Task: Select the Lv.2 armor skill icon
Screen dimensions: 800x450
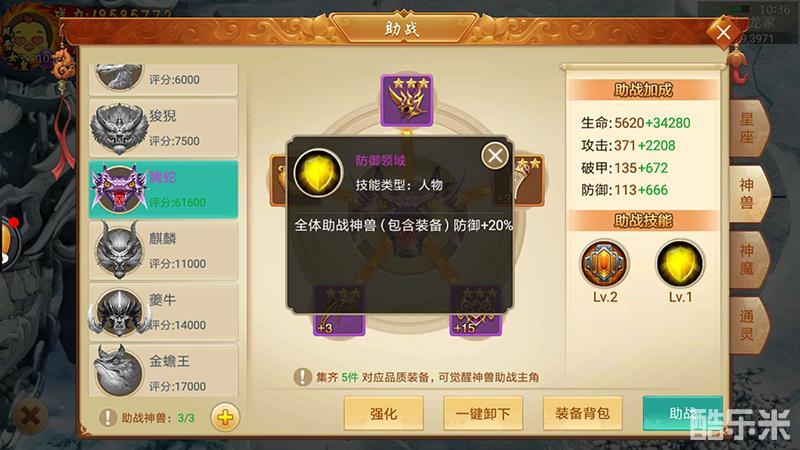Action: click(605, 264)
